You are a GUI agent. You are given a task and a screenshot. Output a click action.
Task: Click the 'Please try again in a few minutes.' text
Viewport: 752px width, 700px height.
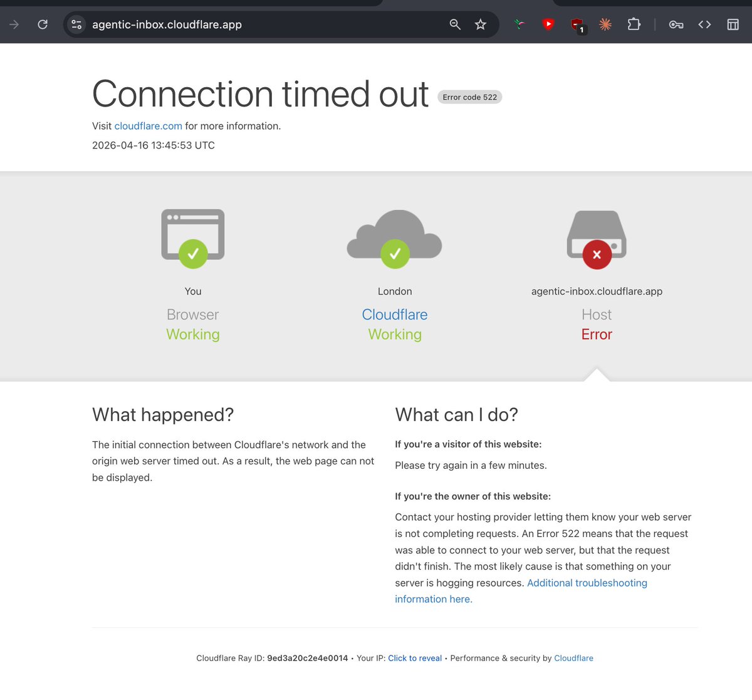pyautogui.click(x=471, y=466)
